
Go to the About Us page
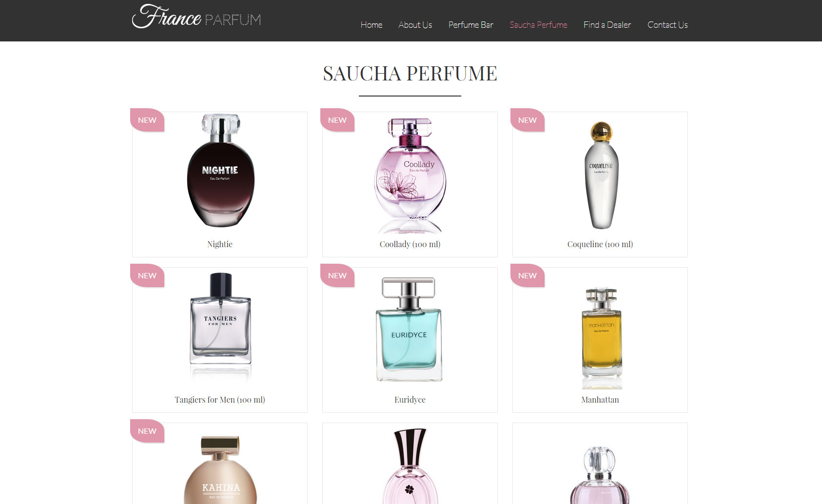point(415,25)
